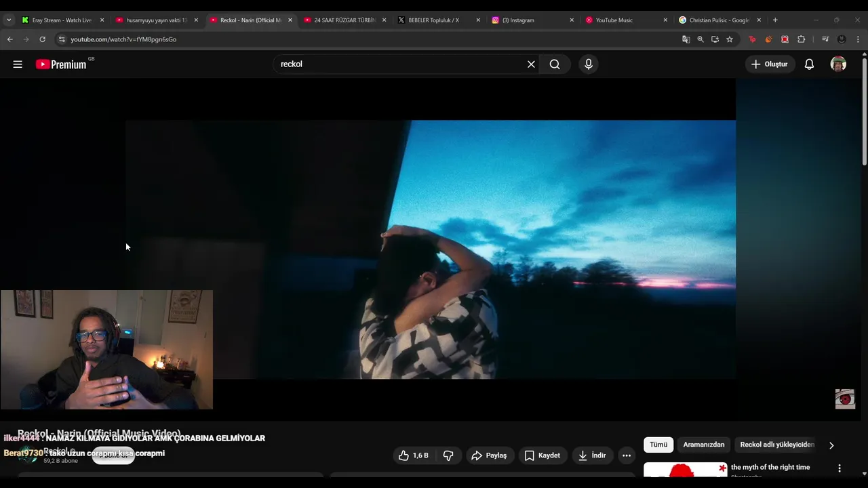Open the Oluştur create menu
This screenshot has width=868, height=488.
(770, 64)
